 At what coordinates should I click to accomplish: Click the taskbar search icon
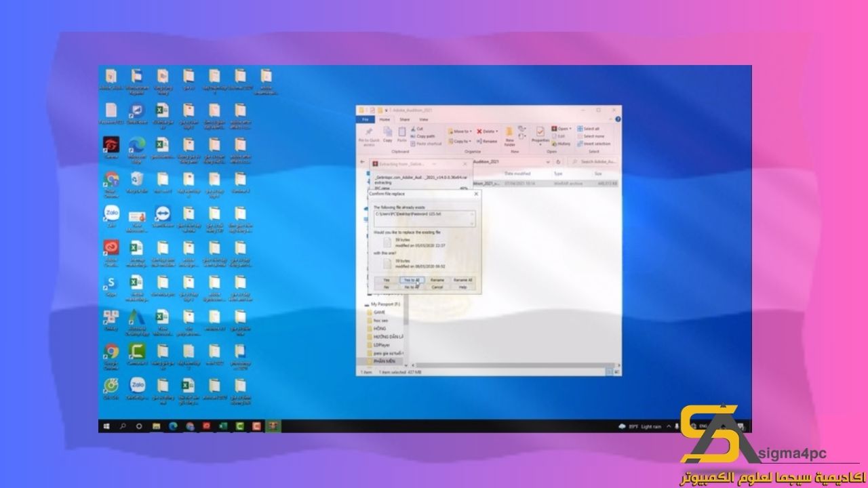point(123,426)
